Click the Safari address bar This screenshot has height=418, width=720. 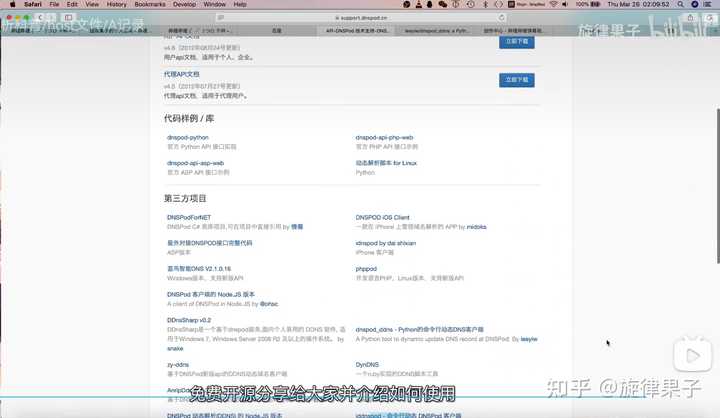tap(361, 17)
